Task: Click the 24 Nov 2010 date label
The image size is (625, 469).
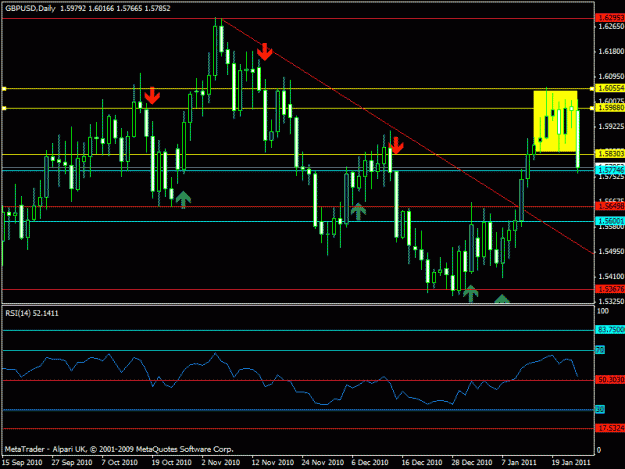Action: pos(322,463)
